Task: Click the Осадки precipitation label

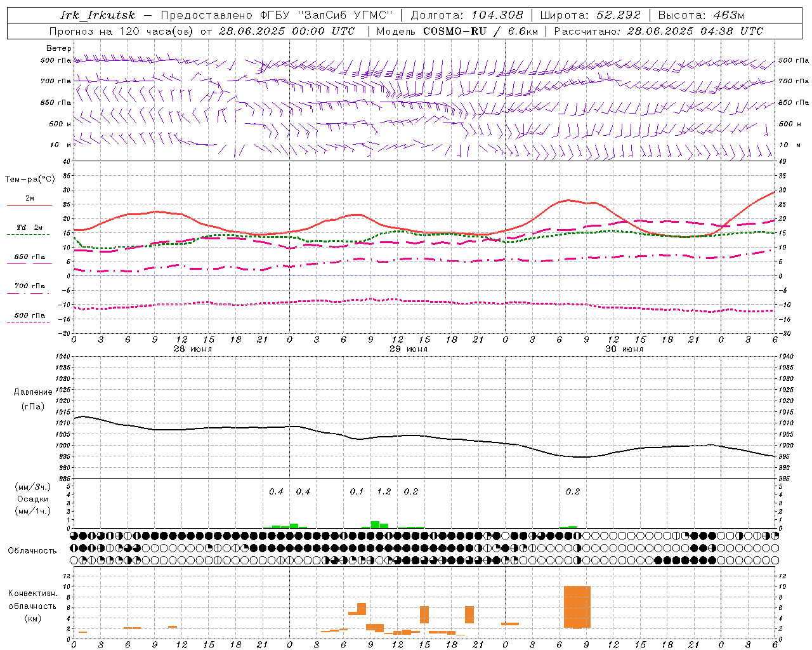Action: point(32,499)
